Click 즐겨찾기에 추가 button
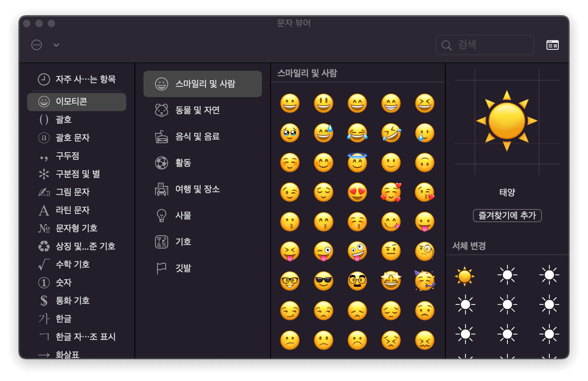The height and width of the screenshot is (381, 588). click(x=507, y=216)
